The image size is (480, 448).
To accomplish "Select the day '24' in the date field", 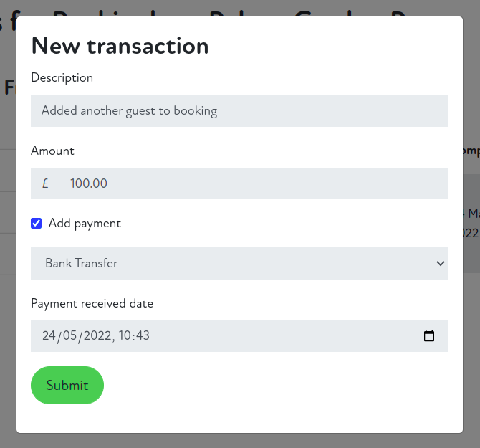I will (49, 336).
